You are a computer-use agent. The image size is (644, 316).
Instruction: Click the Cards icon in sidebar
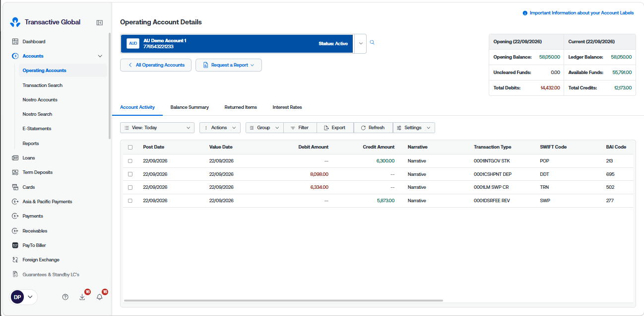(15, 187)
